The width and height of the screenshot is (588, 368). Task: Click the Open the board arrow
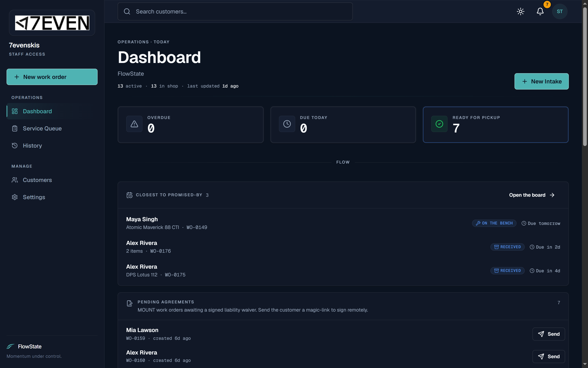coord(552,195)
